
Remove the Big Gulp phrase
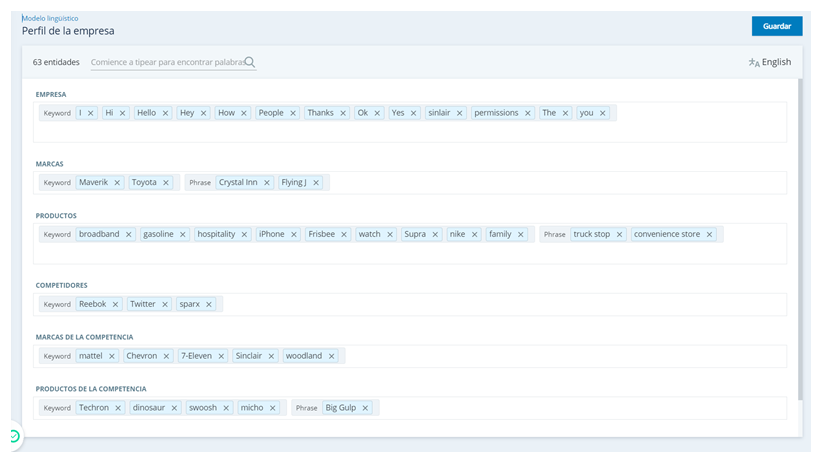tap(365, 408)
